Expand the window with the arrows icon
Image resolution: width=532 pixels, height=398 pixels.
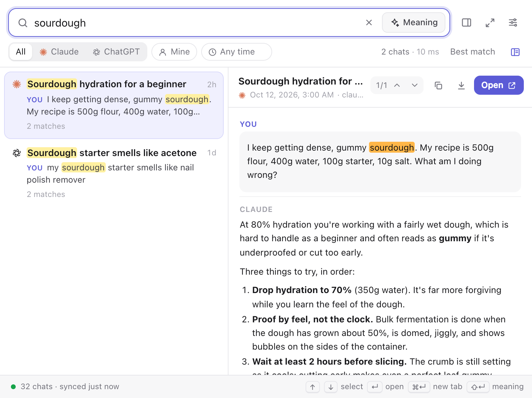[x=490, y=22]
